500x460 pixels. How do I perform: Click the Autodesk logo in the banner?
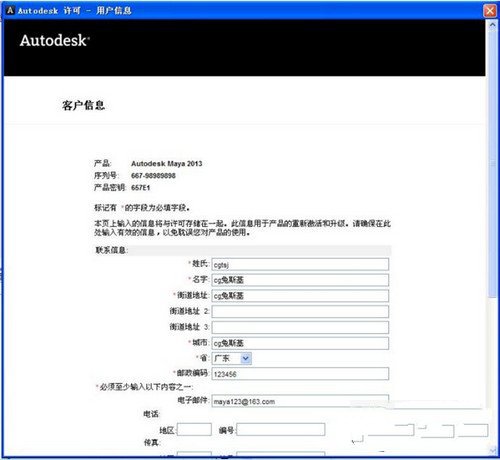(55, 41)
